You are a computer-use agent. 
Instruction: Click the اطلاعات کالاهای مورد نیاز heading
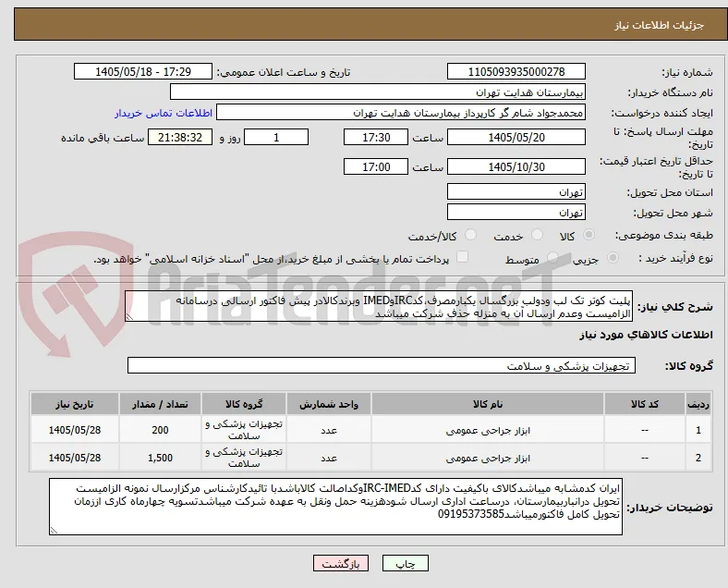click(x=646, y=335)
